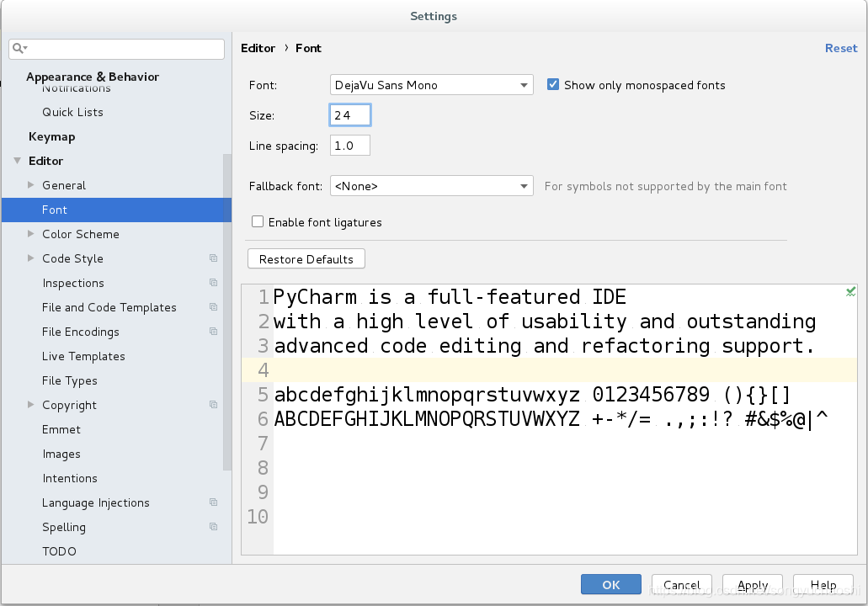This screenshot has width=868, height=606.
Task: Click the Cancel button
Action: [x=682, y=584]
